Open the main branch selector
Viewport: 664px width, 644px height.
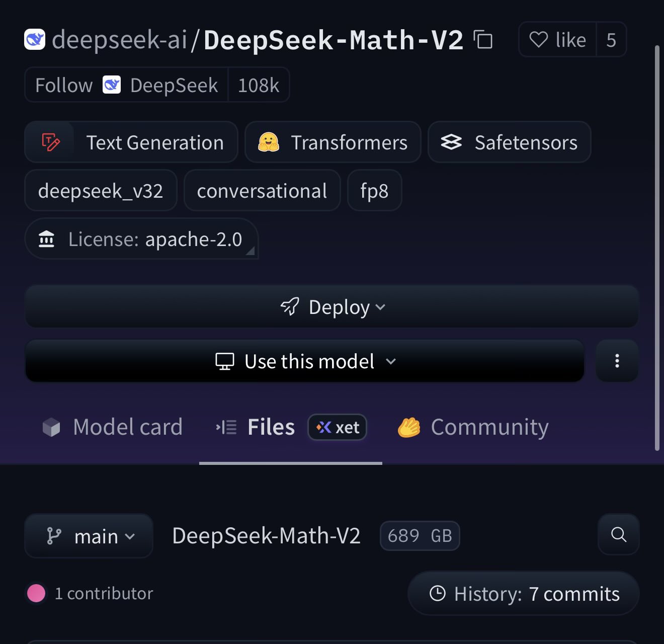coord(89,536)
